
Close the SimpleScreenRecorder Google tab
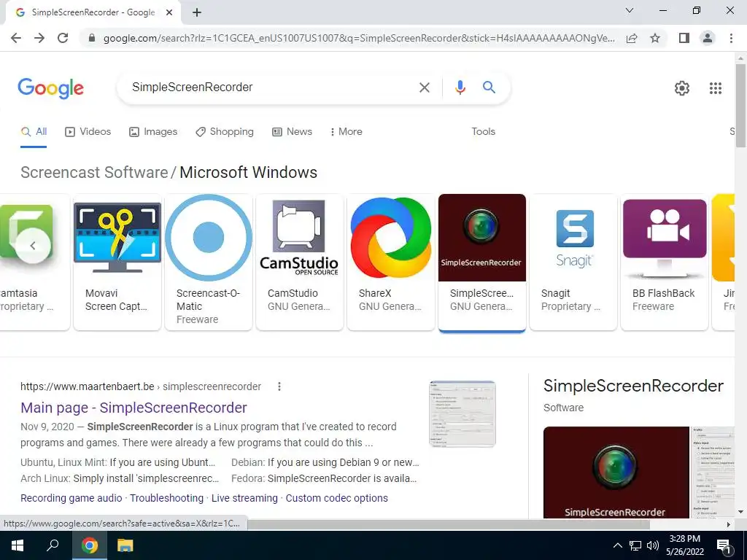point(169,12)
